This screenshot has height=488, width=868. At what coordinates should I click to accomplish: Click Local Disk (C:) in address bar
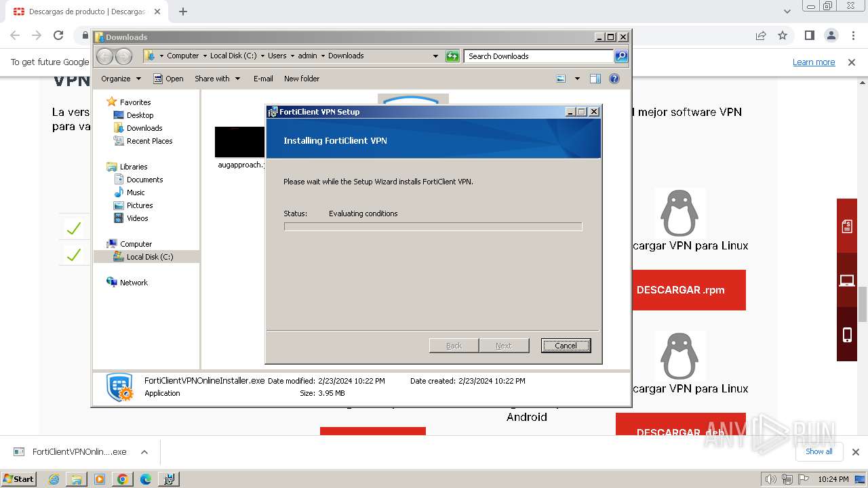click(233, 56)
